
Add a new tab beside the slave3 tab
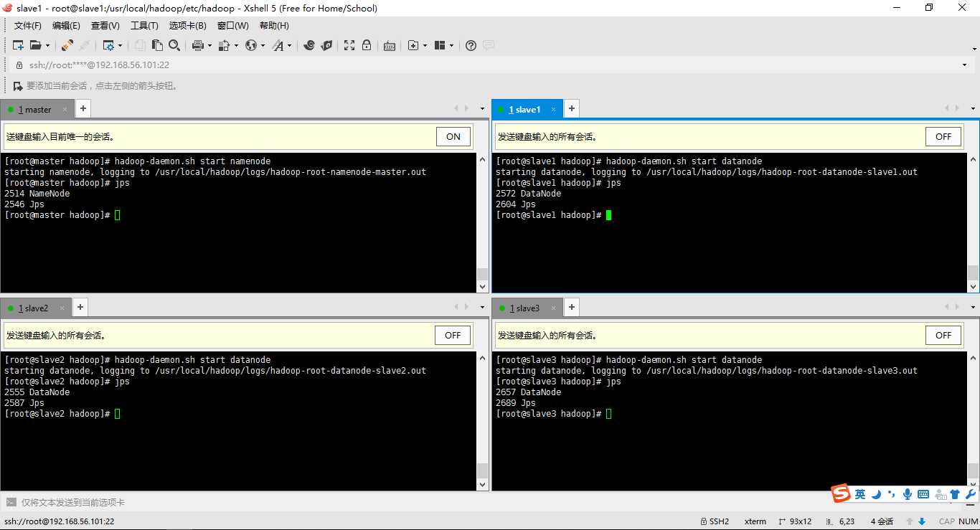coord(571,307)
